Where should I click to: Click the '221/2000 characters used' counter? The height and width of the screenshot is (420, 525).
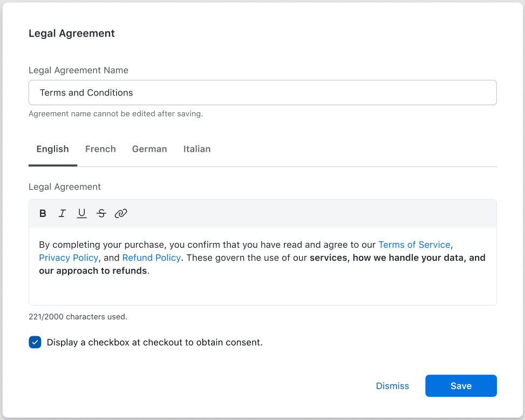tap(78, 317)
